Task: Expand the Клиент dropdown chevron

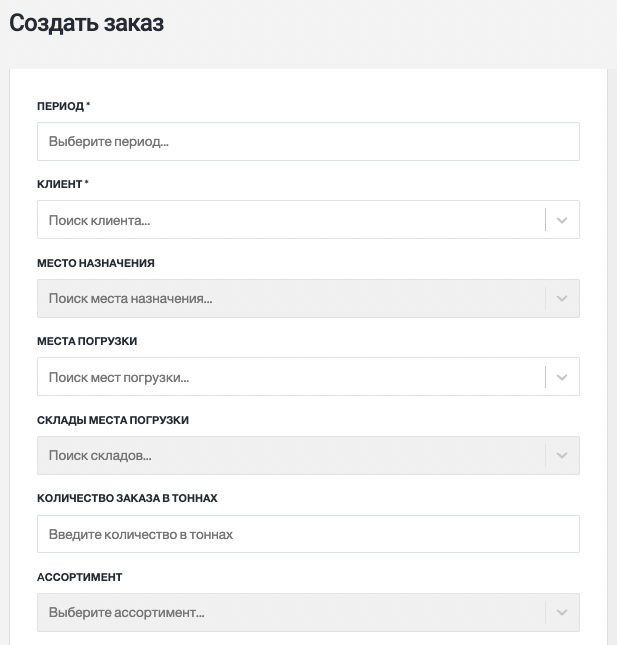Action: [x=562, y=220]
